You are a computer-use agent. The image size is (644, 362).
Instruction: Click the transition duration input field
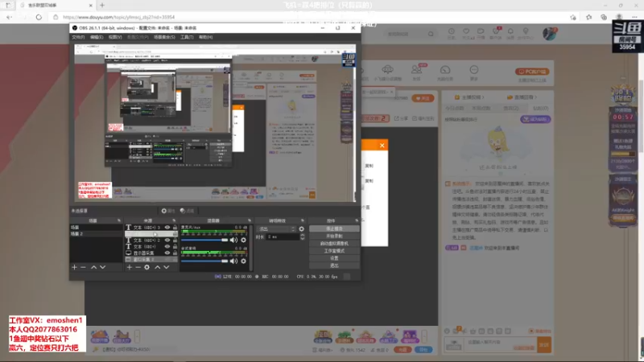tap(283, 237)
